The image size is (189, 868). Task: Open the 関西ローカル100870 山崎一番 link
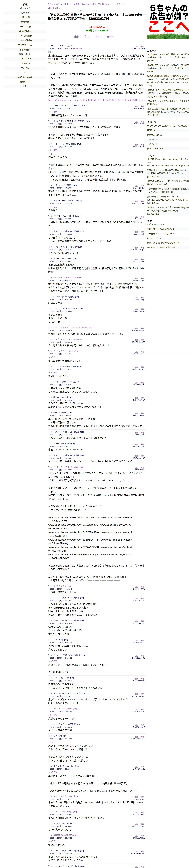coord(161,247)
